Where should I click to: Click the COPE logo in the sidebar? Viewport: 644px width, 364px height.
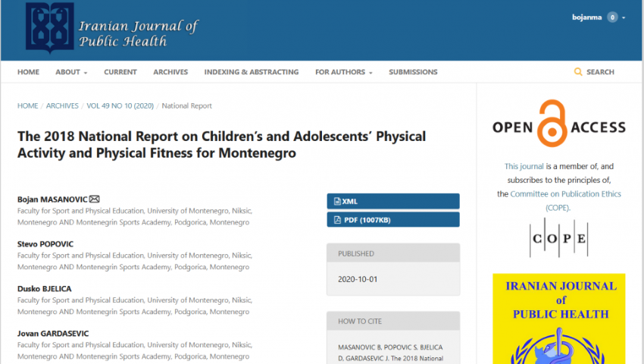tap(558, 238)
